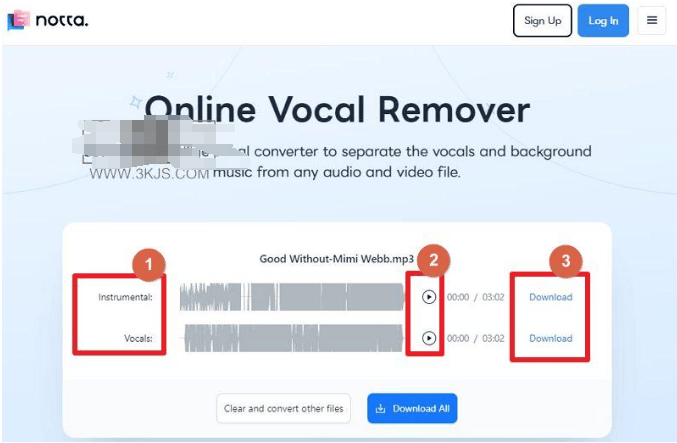Click the Instrumental label

click(125, 297)
